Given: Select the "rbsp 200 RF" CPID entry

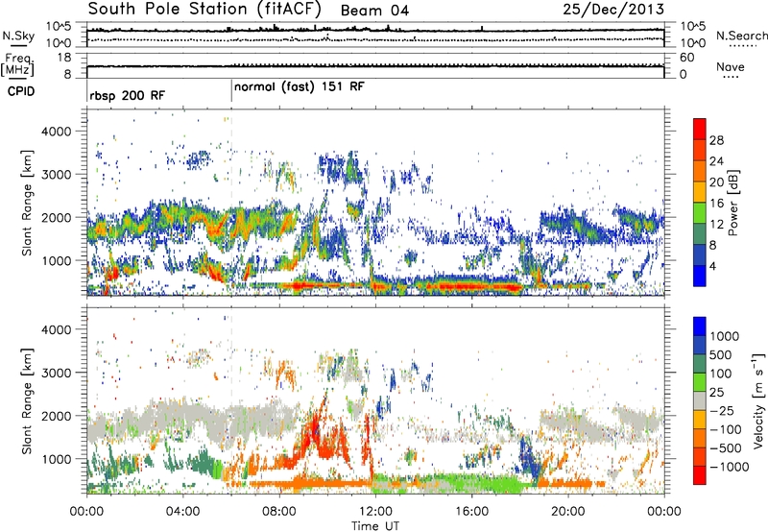Looking at the screenshot, I should pyautogui.click(x=128, y=95).
